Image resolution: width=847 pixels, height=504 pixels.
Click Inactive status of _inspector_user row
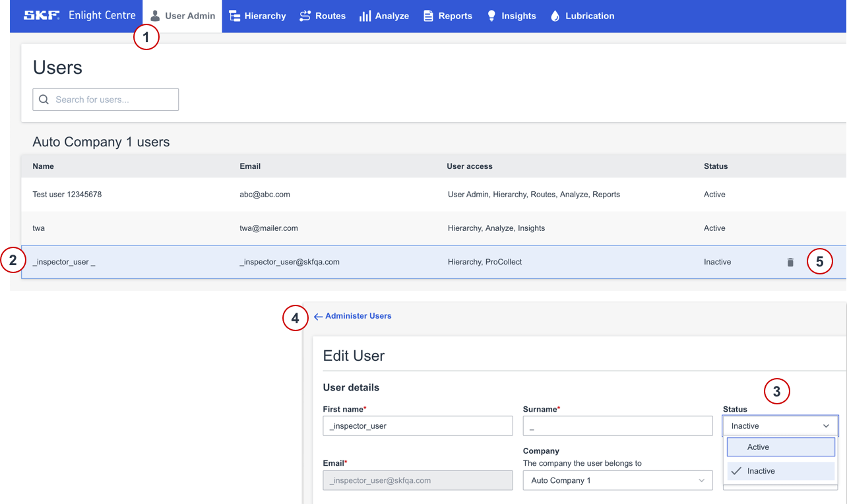[x=718, y=262]
